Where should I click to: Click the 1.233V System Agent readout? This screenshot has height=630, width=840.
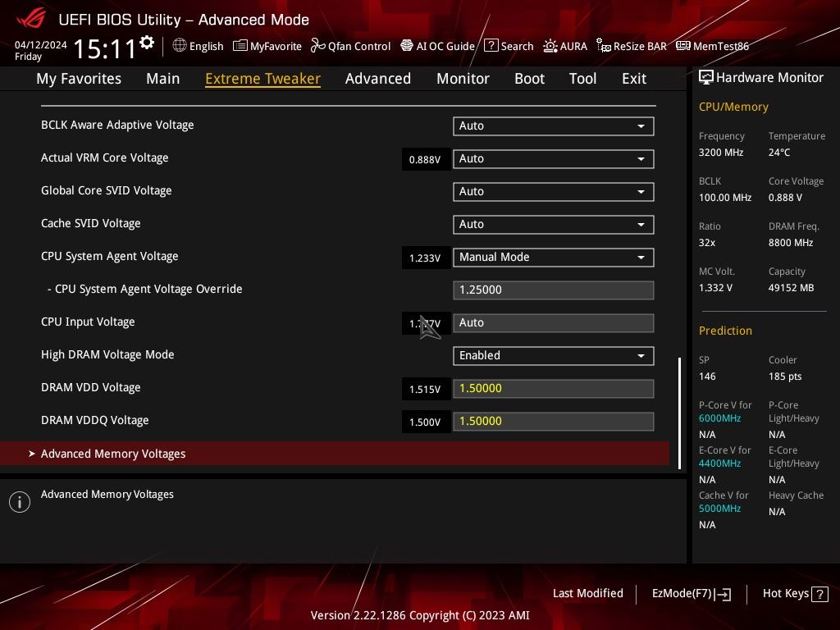[x=425, y=258]
